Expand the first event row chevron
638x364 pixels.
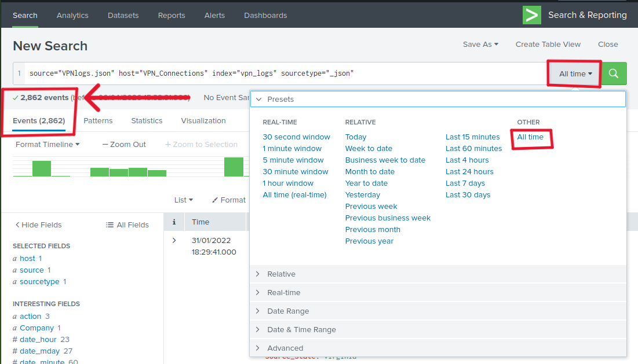pos(174,240)
